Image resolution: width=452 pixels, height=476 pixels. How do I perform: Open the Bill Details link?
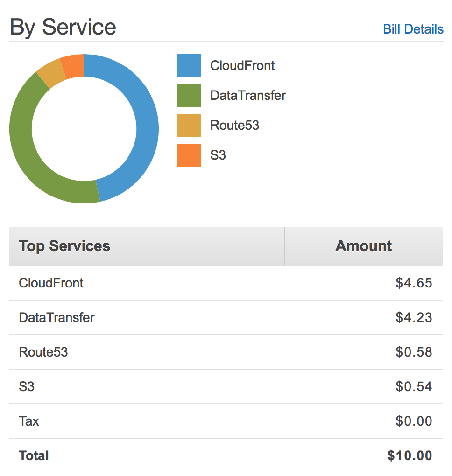(x=413, y=29)
